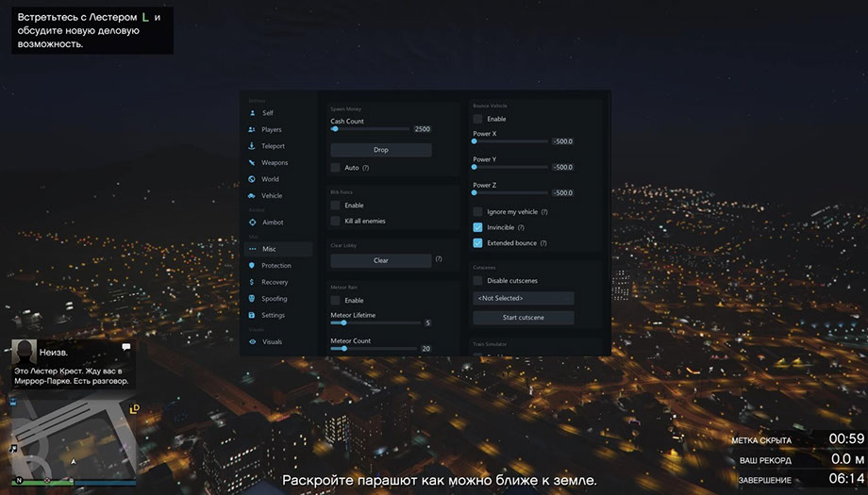The width and height of the screenshot is (868, 495).
Task: Click the Cash Count slider track
Action: [x=370, y=129]
